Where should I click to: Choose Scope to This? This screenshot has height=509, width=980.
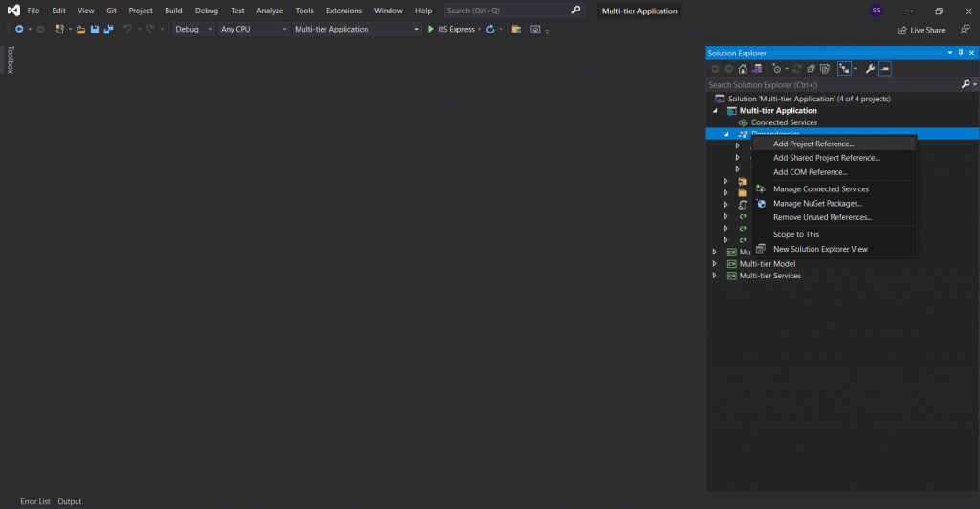point(835,234)
